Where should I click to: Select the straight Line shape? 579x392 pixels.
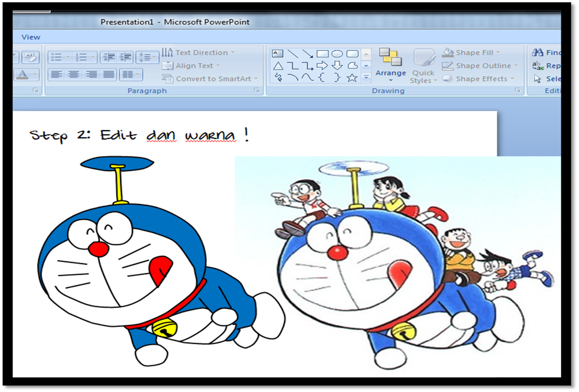click(292, 54)
